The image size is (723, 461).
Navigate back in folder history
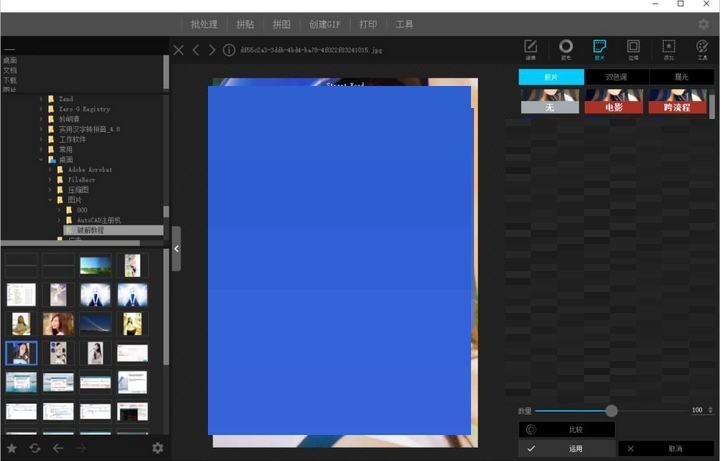(x=58, y=448)
